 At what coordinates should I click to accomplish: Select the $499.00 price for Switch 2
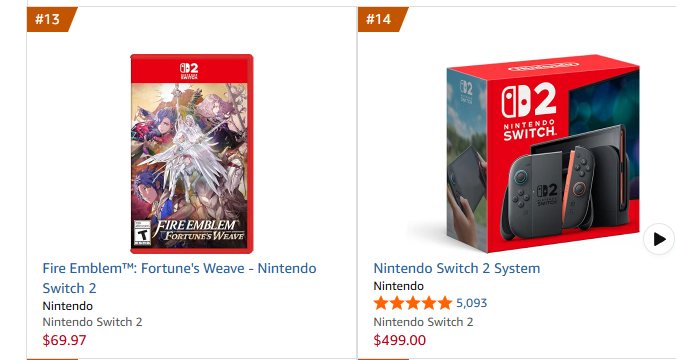[400, 340]
